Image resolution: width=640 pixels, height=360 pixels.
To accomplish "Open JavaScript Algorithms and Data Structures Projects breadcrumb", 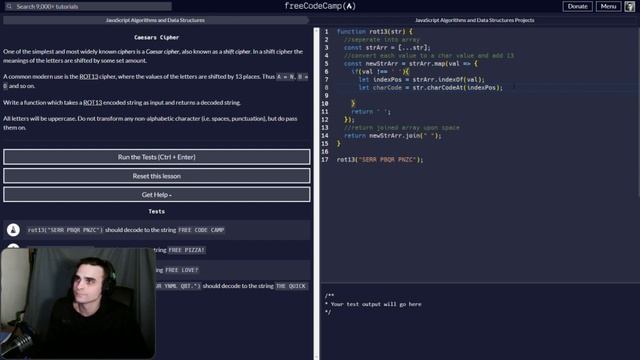I will coord(475,20).
